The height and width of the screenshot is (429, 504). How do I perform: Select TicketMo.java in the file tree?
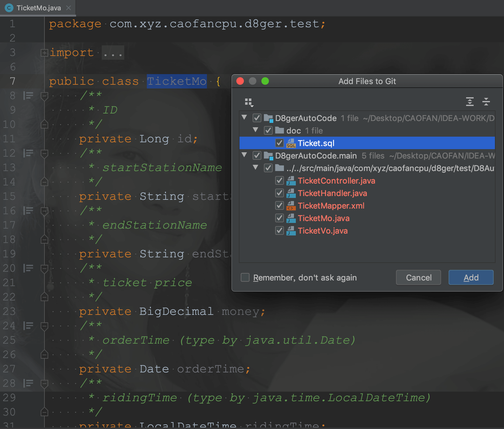(x=323, y=218)
